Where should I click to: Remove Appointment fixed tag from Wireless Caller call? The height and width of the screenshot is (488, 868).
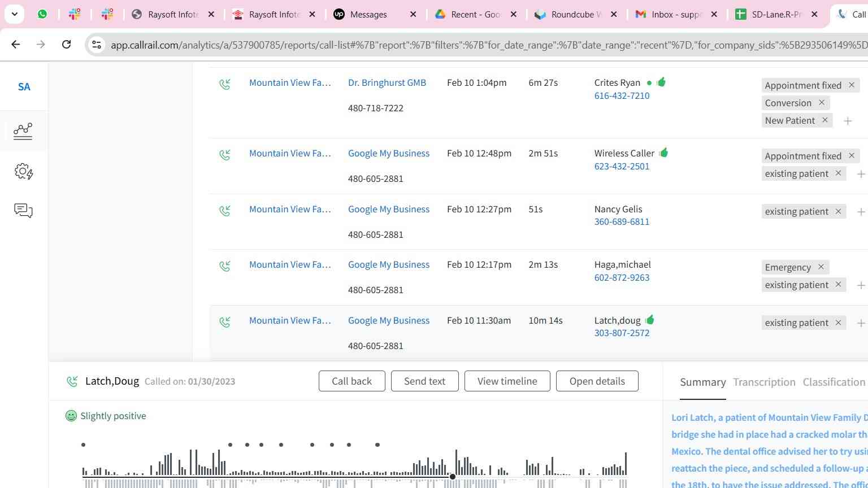pos(851,155)
